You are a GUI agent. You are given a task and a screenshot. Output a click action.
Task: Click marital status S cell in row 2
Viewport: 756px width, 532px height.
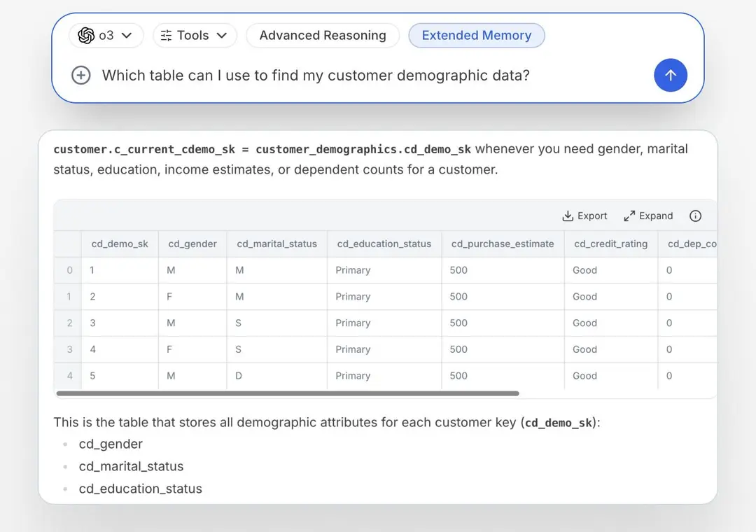point(276,323)
